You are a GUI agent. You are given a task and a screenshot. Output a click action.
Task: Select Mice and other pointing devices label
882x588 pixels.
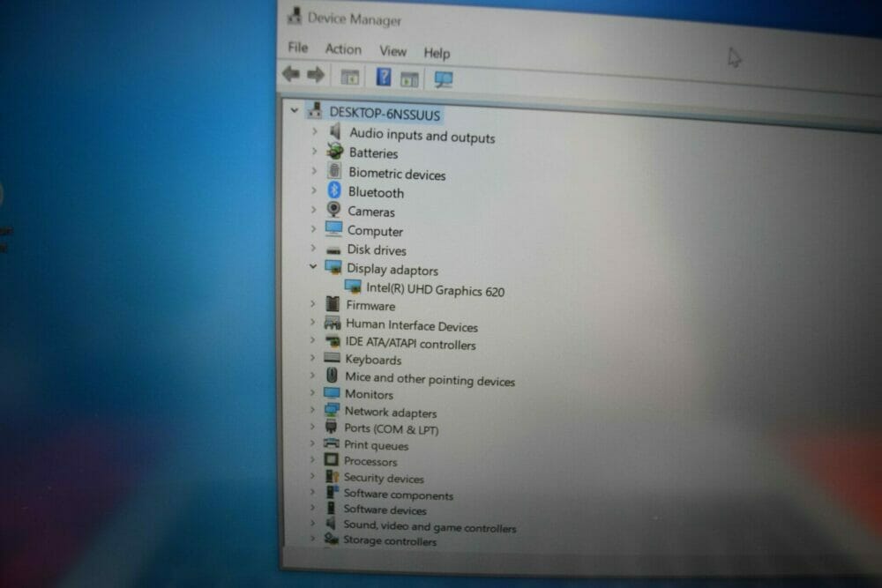coord(430,380)
